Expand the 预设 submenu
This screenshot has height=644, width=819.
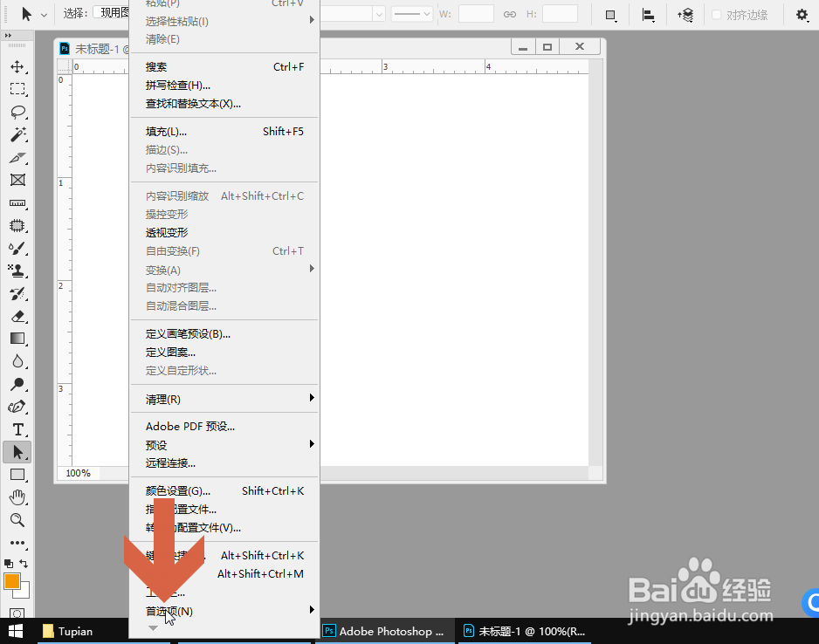(x=224, y=445)
